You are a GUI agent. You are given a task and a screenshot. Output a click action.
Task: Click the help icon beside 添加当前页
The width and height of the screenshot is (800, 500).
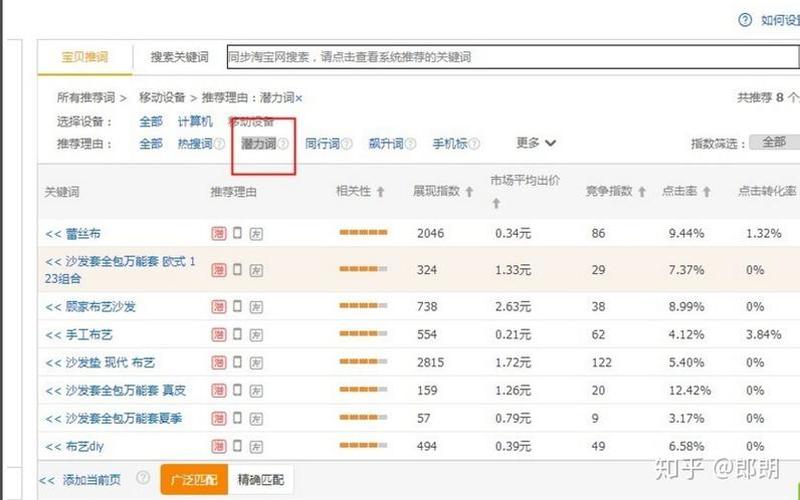pyautogui.click(x=143, y=478)
